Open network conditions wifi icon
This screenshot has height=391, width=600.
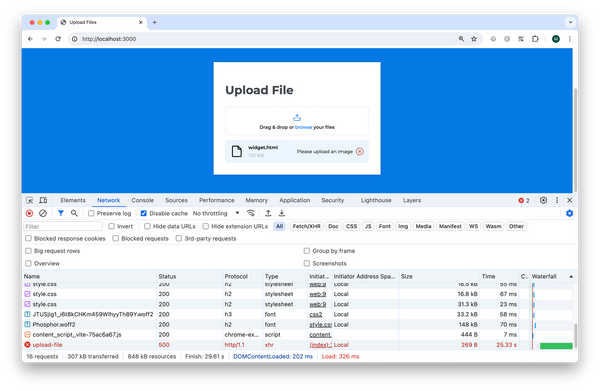[251, 213]
